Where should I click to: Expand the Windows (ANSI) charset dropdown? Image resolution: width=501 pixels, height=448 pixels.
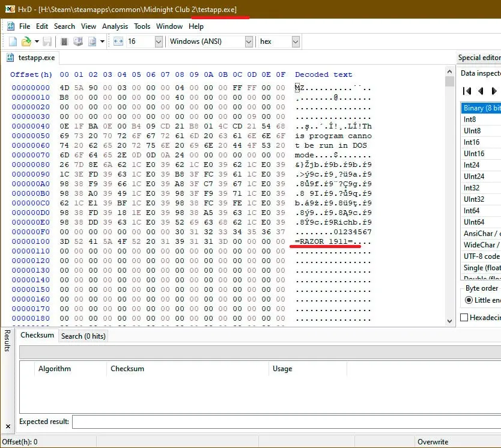coord(249,41)
